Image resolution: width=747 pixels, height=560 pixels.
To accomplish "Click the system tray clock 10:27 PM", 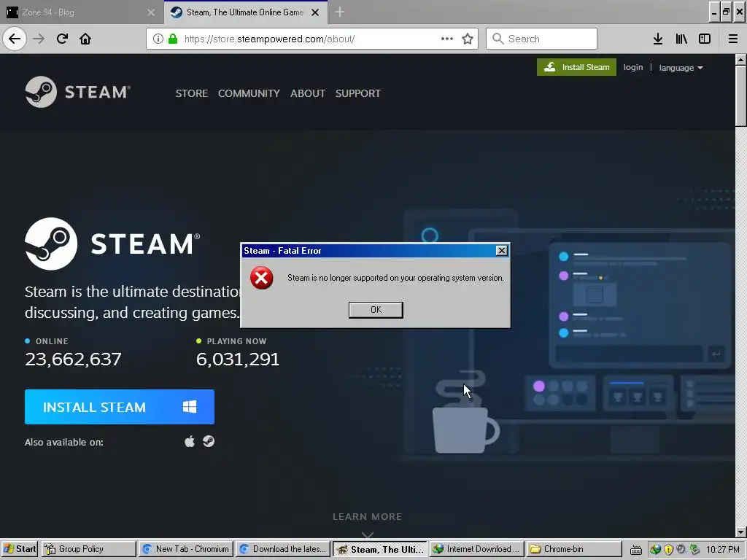I will point(723,550).
